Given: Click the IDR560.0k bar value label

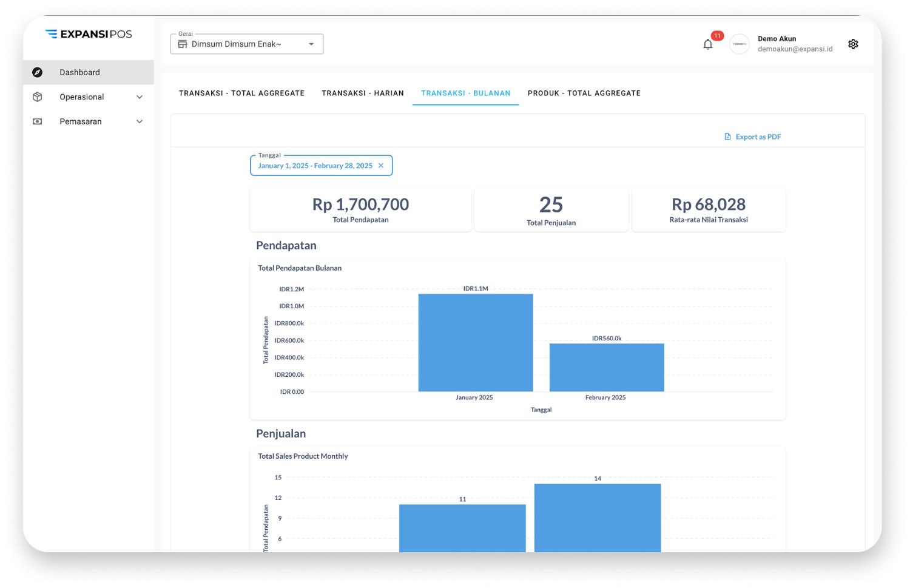Looking at the screenshot, I should pos(607,338).
